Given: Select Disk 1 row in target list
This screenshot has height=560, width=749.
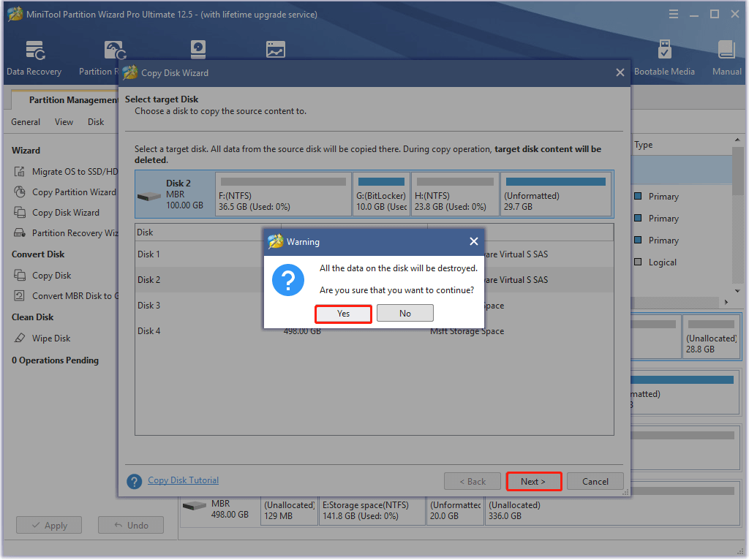Looking at the screenshot, I should (374, 254).
